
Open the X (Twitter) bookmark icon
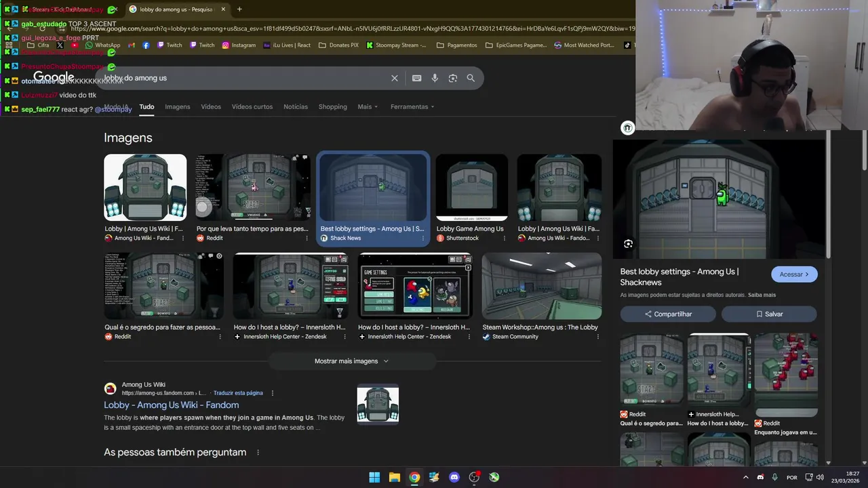pos(60,45)
